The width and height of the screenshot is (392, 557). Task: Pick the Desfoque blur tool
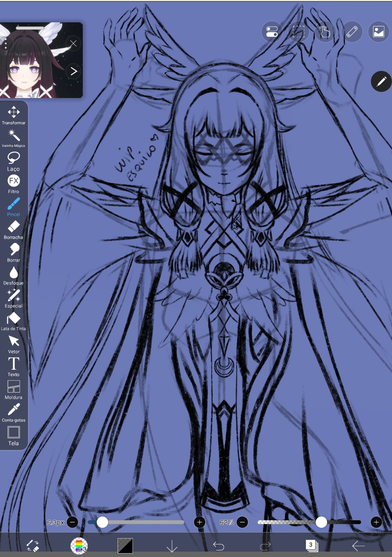[13, 276]
